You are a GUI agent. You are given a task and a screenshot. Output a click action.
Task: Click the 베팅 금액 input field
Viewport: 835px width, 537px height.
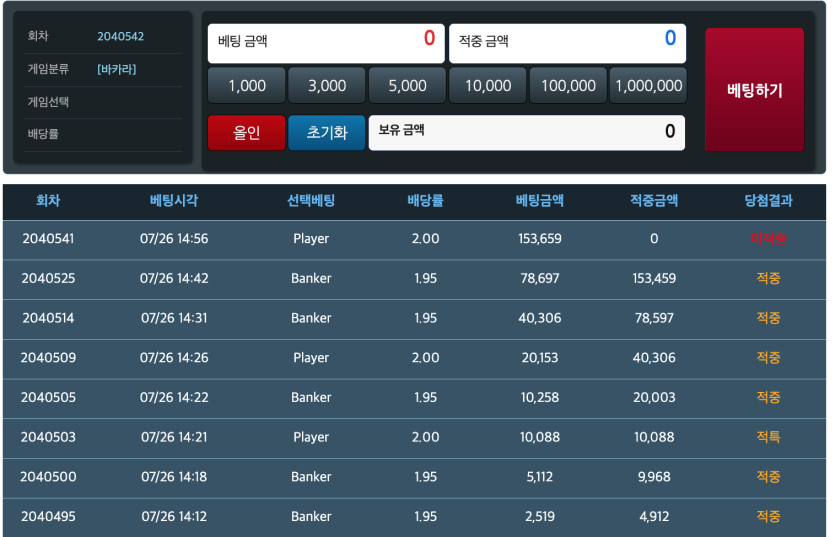(326, 44)
